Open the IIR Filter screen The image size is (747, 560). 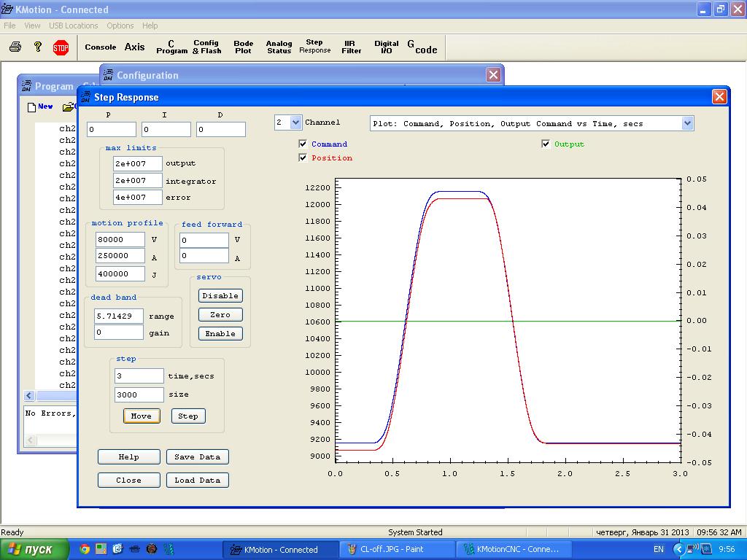click(352, 47)
